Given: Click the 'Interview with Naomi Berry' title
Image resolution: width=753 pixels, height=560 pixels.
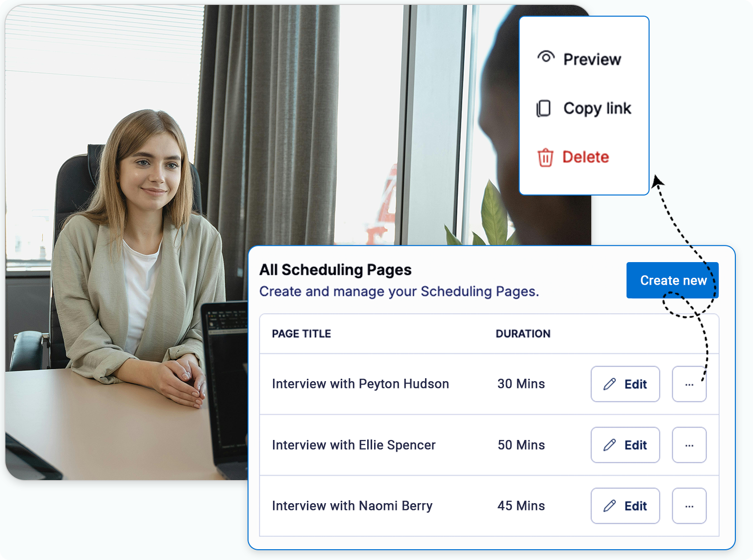Looking at the screenshot, I should point(352,506).
